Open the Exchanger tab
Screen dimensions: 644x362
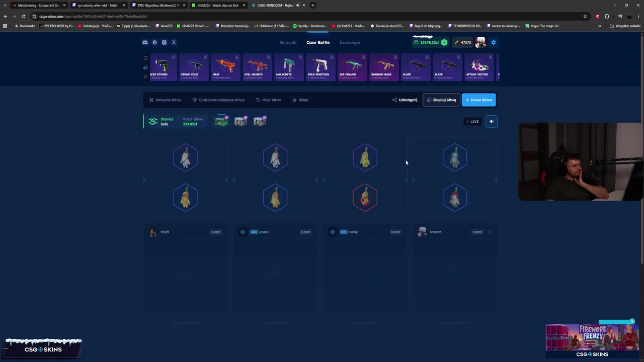click(x=350, y=42)
